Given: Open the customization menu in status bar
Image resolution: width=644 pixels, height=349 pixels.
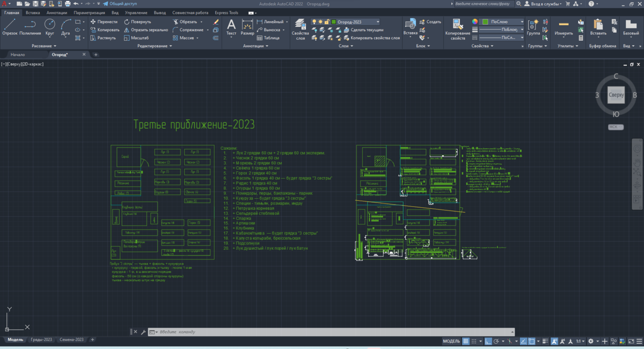Looking at the screenshot, I should 639,341.
